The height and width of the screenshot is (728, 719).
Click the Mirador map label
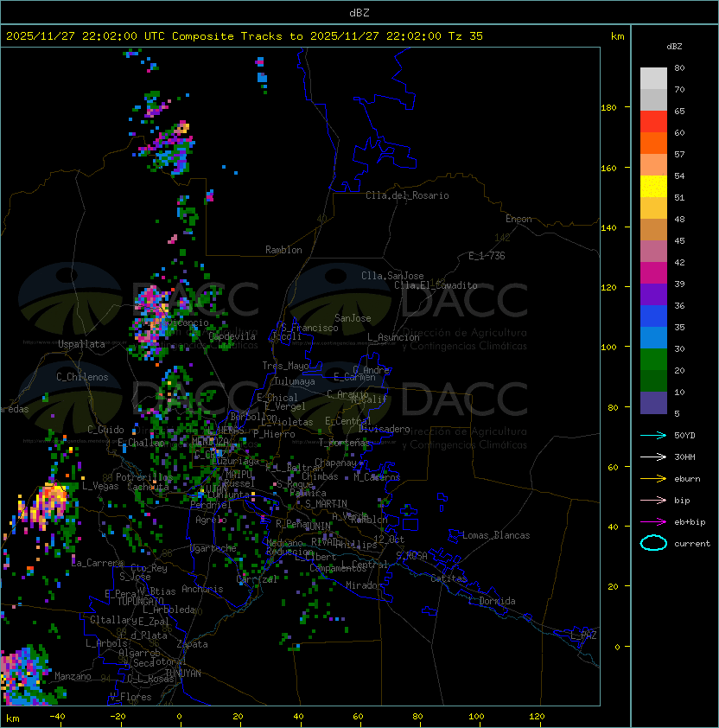pyautogui.click(x=365, y=585)
